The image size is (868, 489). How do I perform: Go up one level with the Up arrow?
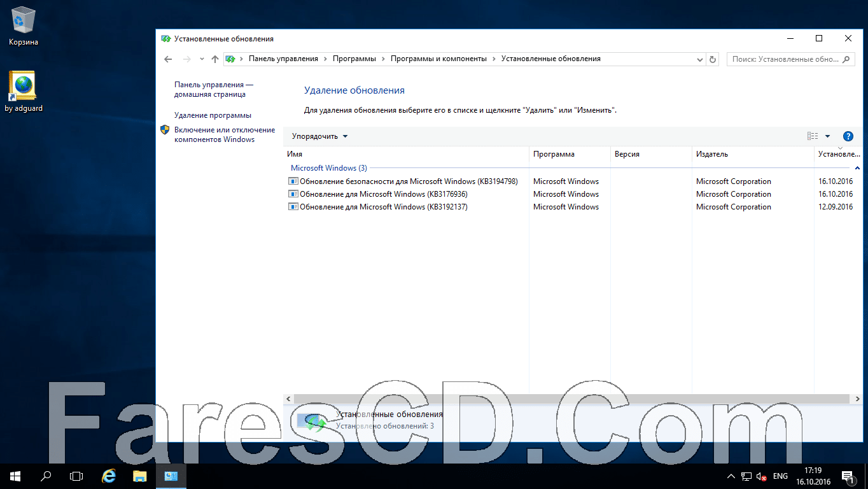215,59
